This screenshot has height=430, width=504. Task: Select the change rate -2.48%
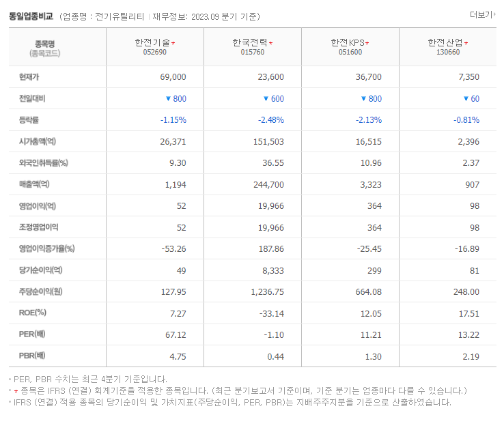[x=271, y=120]
